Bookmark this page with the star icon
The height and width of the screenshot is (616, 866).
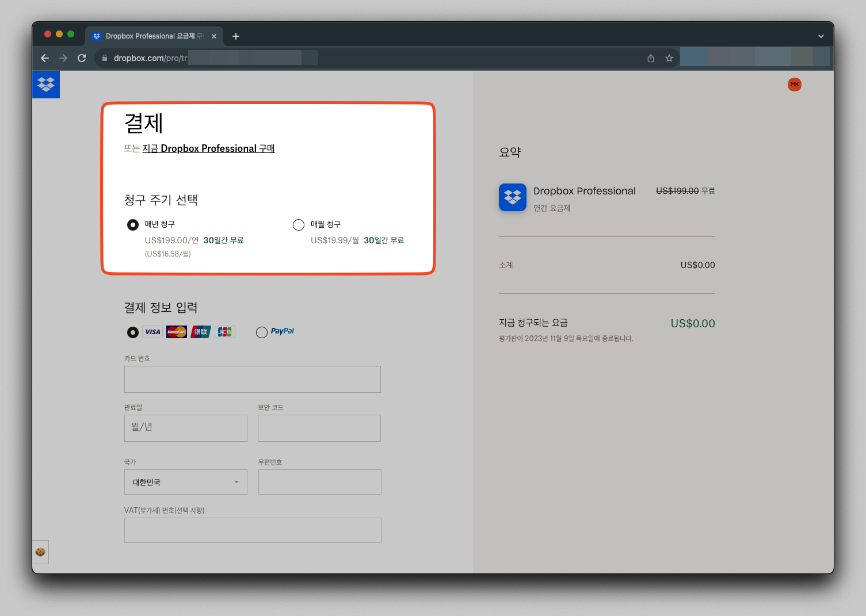(x=669, y=58)
